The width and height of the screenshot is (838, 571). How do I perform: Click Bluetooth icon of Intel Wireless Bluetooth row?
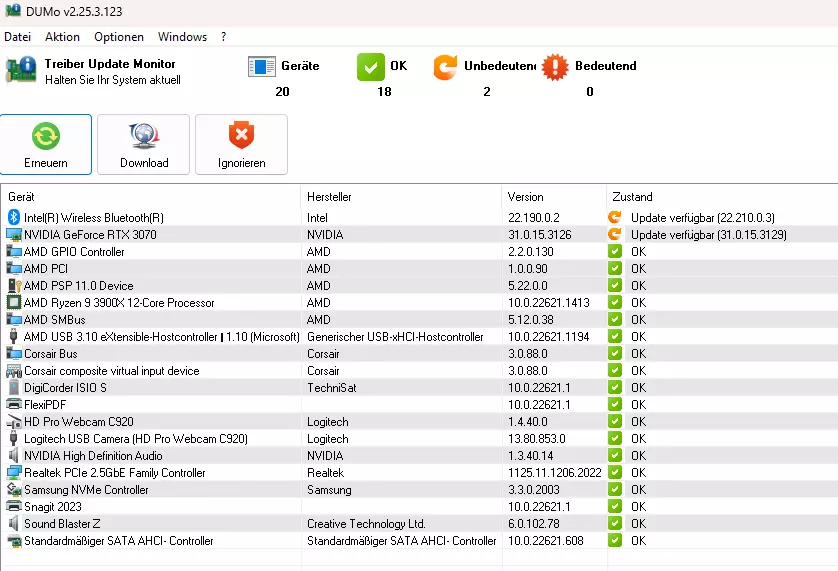[14, 217]
